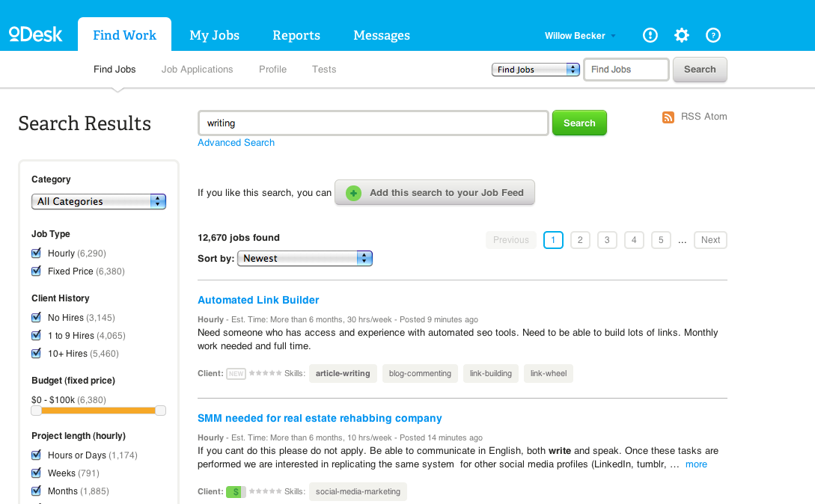Click the green plus icon on Job Feed button

click(x=353, y=193)
